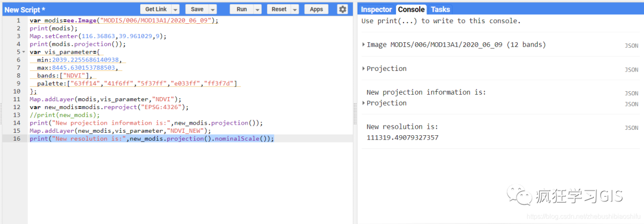Click the JSON icon beside first Projection
The height and width of the screenshot is (224, 644).
[631, 70]
